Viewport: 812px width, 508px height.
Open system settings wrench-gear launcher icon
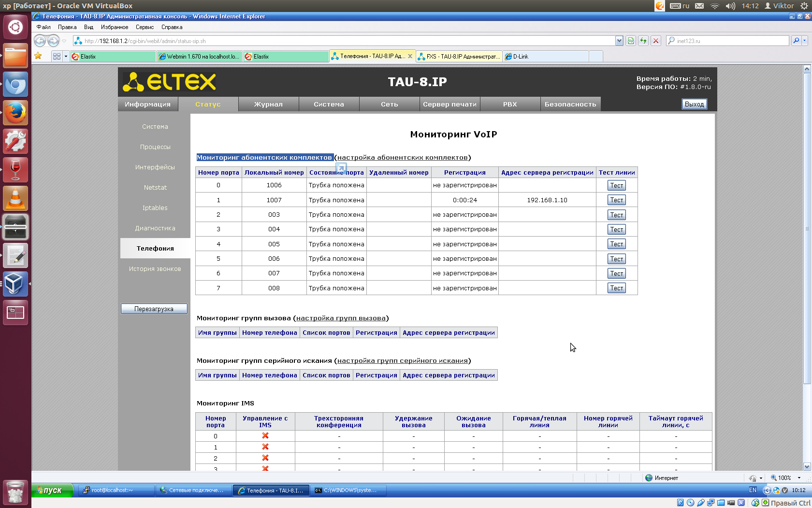point(15,141)
